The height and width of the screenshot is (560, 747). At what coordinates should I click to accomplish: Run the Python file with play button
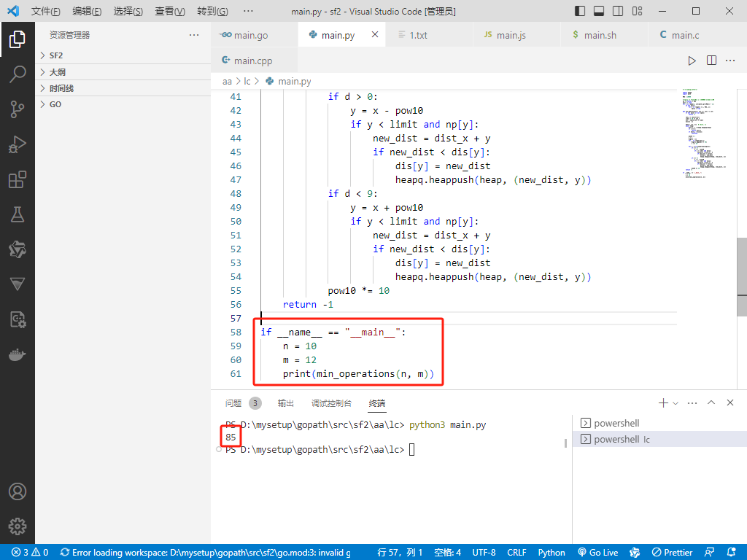(692, 61)
